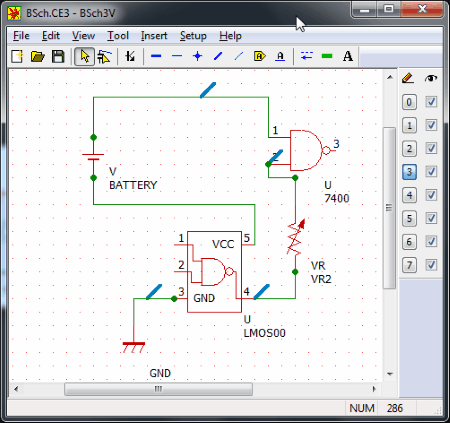Select the Place Component tool

pos(130,56)
